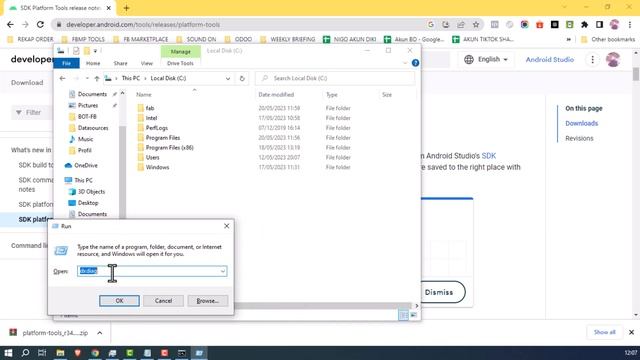This screenshot has width=640, height=360.
Task: Open Desktop in navigation pane
Action: click(x=88, y=203)
